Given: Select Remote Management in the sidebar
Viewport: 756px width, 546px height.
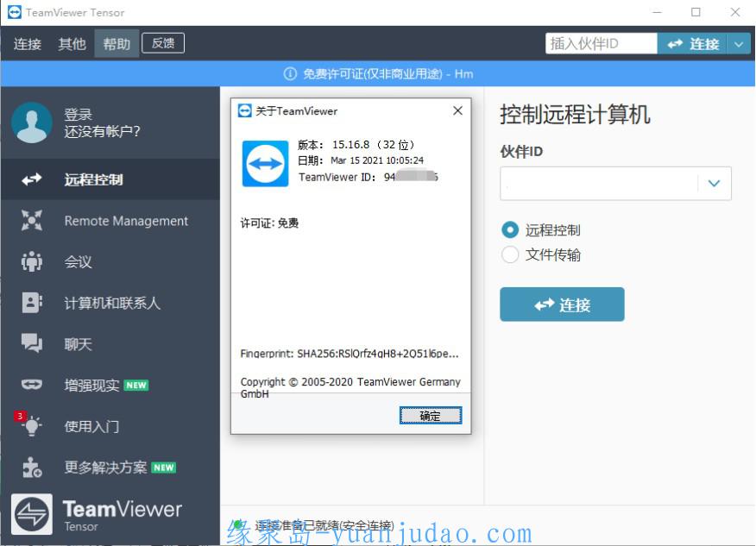Looking at the screenshot, I should 110,221.
